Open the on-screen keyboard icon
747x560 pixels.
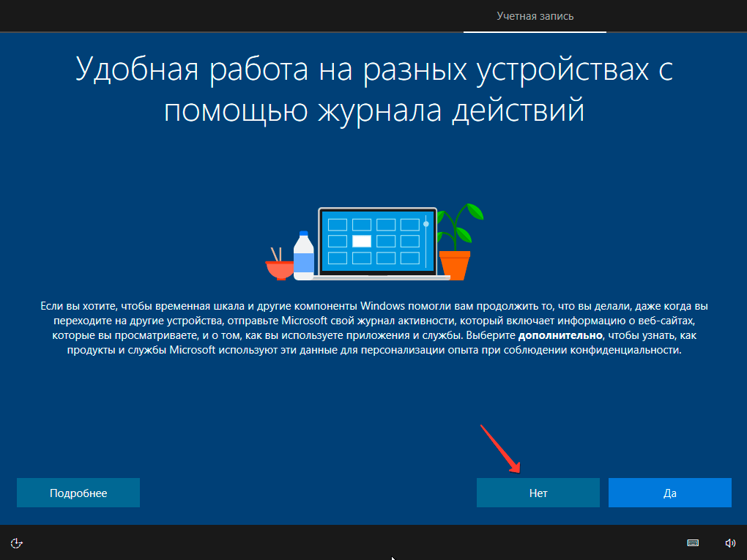(693, 543)
